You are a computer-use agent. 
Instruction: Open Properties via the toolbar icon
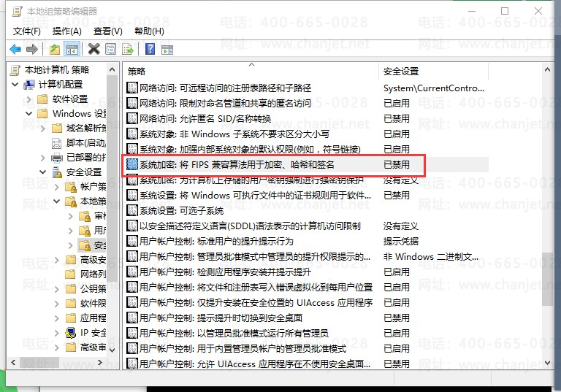click(x=111, y=50)
